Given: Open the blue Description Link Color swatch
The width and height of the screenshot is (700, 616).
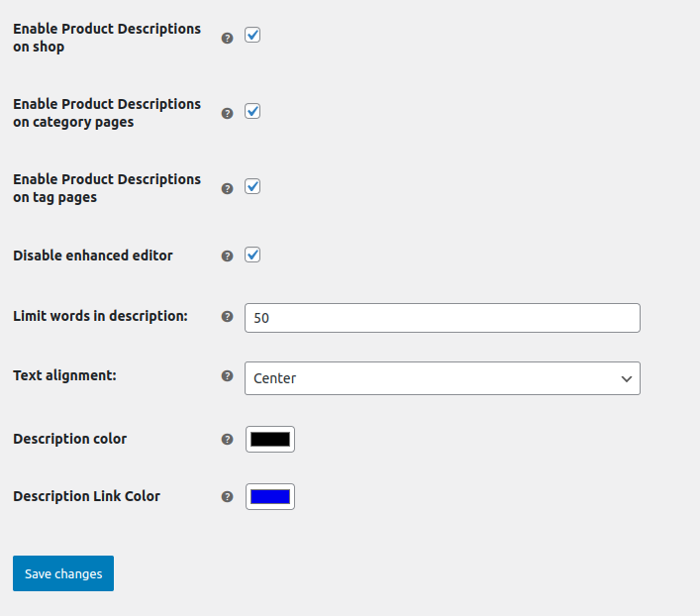Looking at the screenshot, I should click(x=270, y=496).
